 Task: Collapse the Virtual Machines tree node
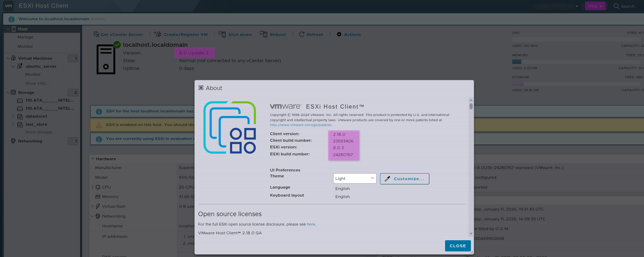click(8, 58)
